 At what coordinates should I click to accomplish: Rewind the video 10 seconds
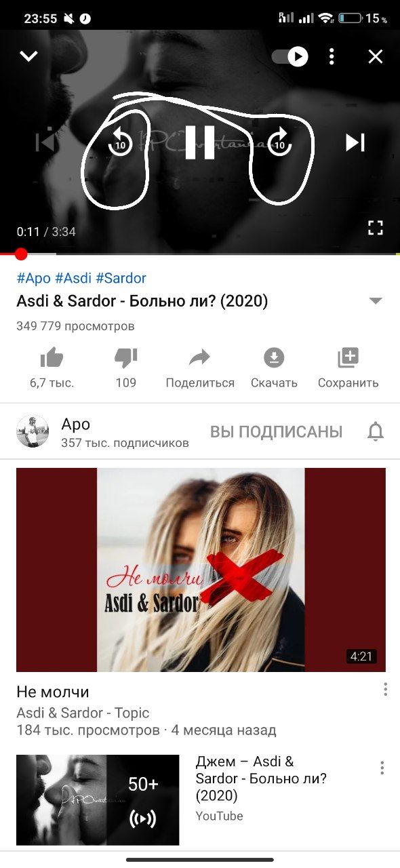pos(120,142)
